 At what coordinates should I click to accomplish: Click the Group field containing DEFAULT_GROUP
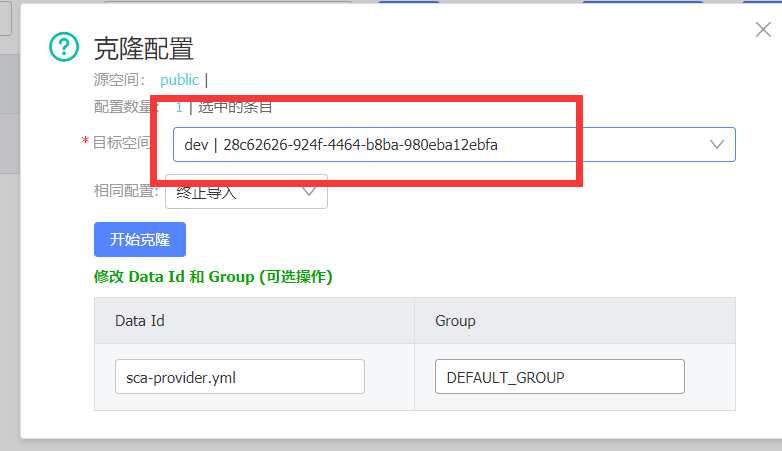(560, 377)
